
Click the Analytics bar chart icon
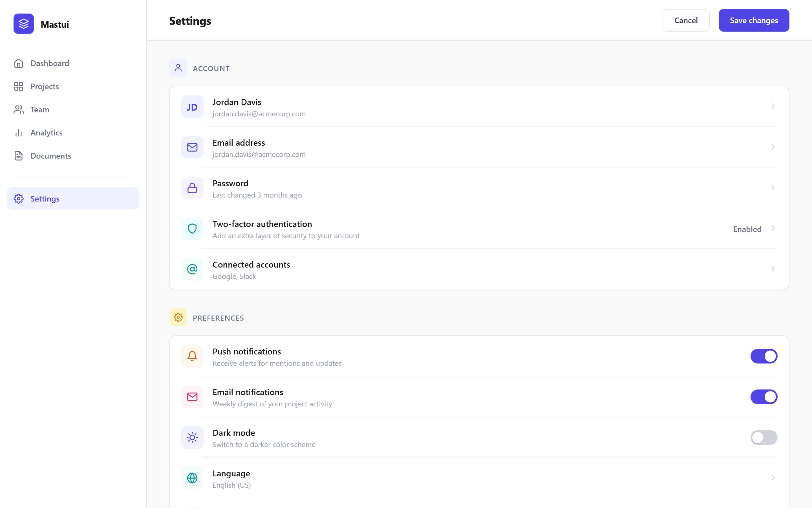tap(18, 133)
